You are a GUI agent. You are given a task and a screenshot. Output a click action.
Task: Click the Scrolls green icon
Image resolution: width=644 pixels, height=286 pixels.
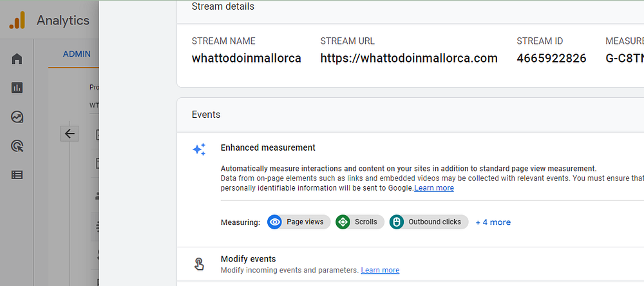(343, 222)
